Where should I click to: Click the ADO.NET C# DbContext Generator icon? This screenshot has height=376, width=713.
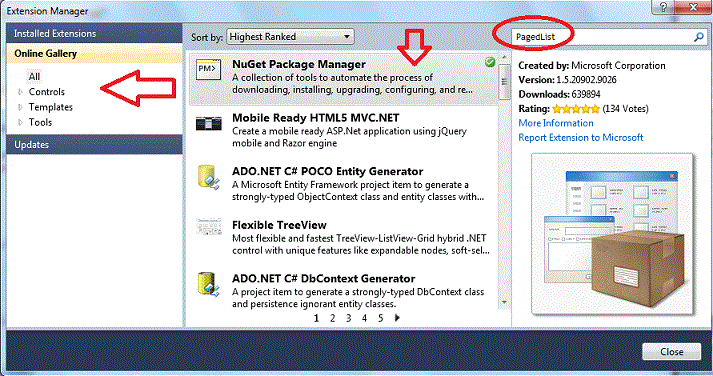209,284
